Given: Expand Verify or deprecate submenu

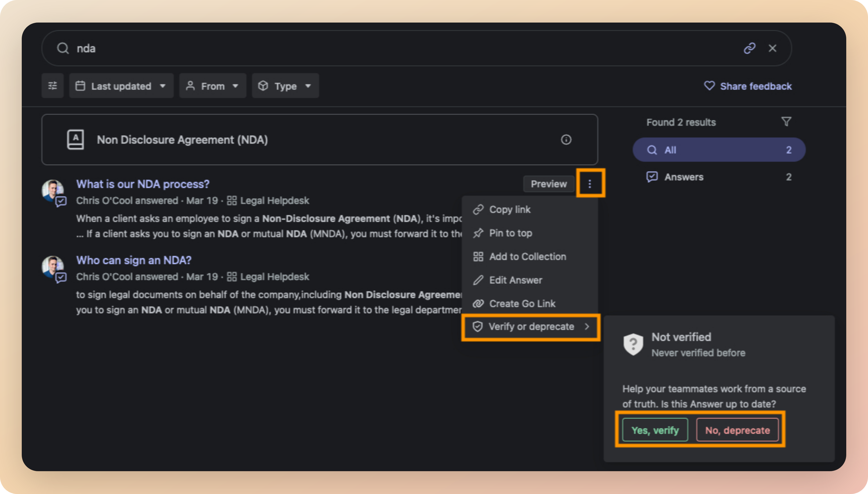Looking at the screenshot, I should [531, 327].
